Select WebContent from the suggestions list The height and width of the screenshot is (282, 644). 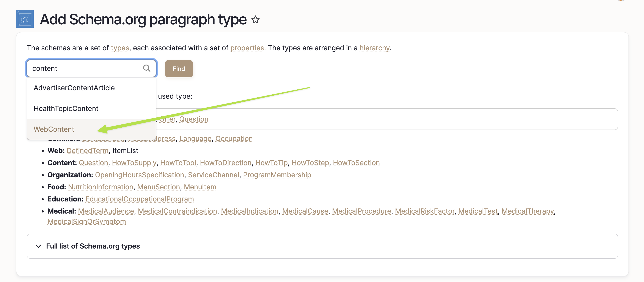[54, 129]
